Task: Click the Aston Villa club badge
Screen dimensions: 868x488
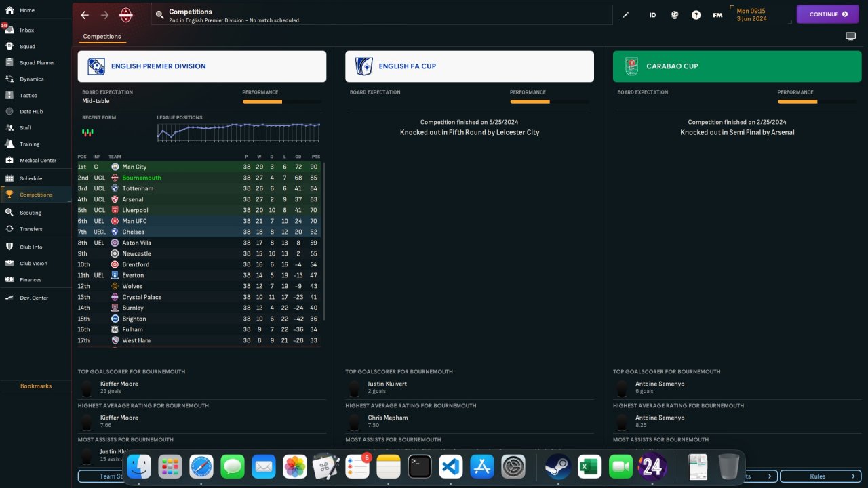Action: coord(115,243)
